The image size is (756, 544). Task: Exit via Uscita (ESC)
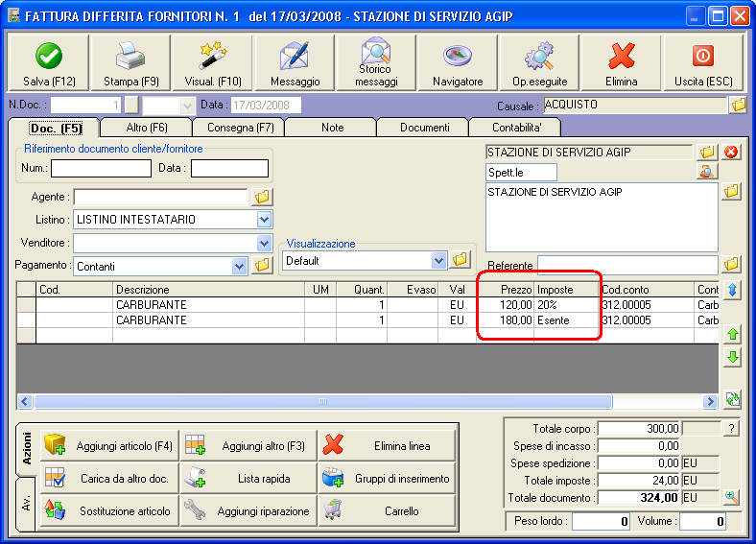click(x=703, y=62)
